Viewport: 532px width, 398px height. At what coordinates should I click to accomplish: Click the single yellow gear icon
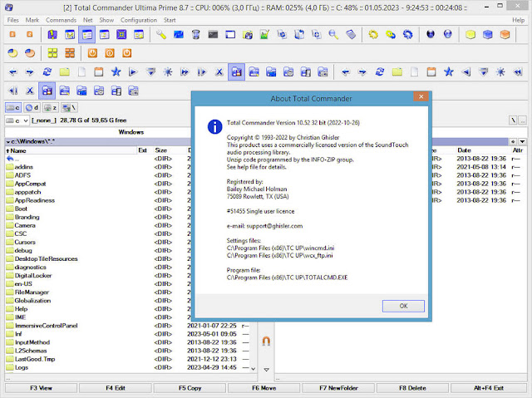coord(373,35)
